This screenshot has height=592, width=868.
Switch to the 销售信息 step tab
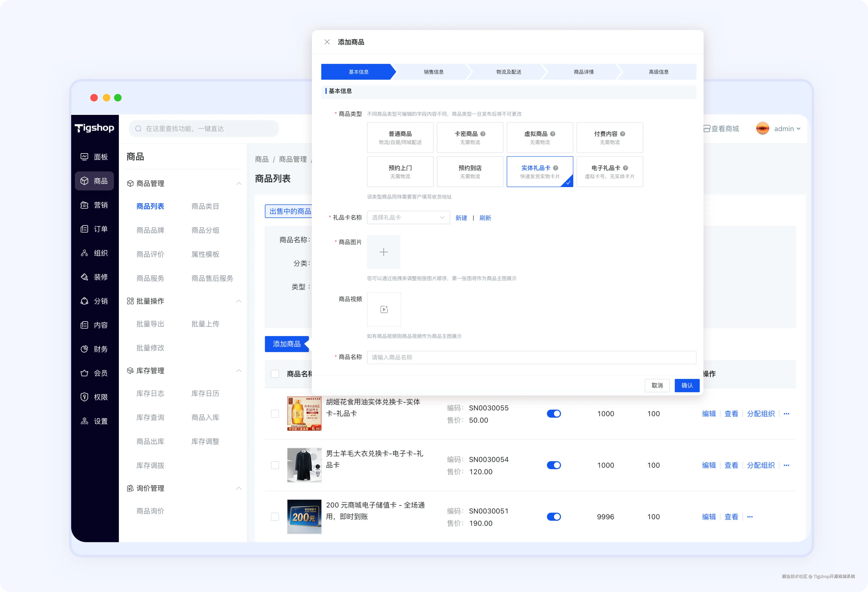433,72
